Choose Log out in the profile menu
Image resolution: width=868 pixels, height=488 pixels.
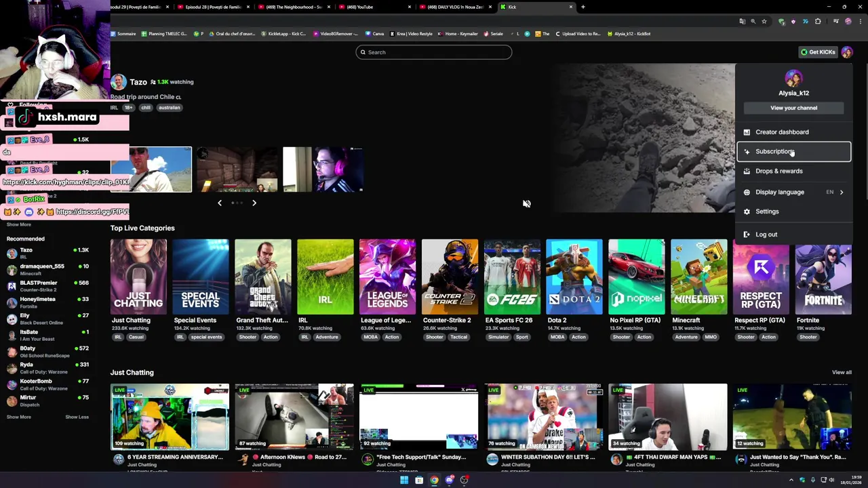pos(793,235)
